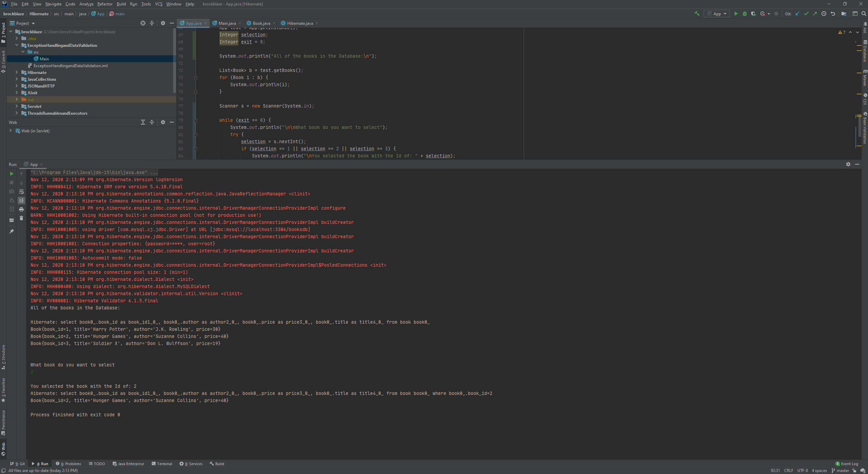The height and width of the screenshot is (474, 868).
Task: Toggle scroll to end in console
Action: [x=21, y=201]
